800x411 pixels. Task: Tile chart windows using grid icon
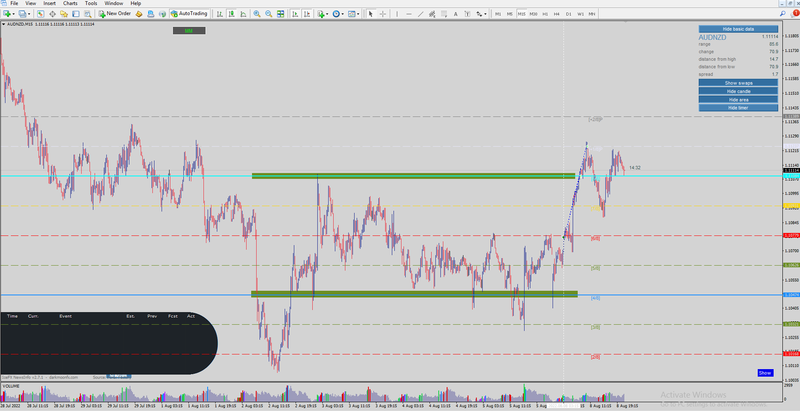(x=280, y=14)
